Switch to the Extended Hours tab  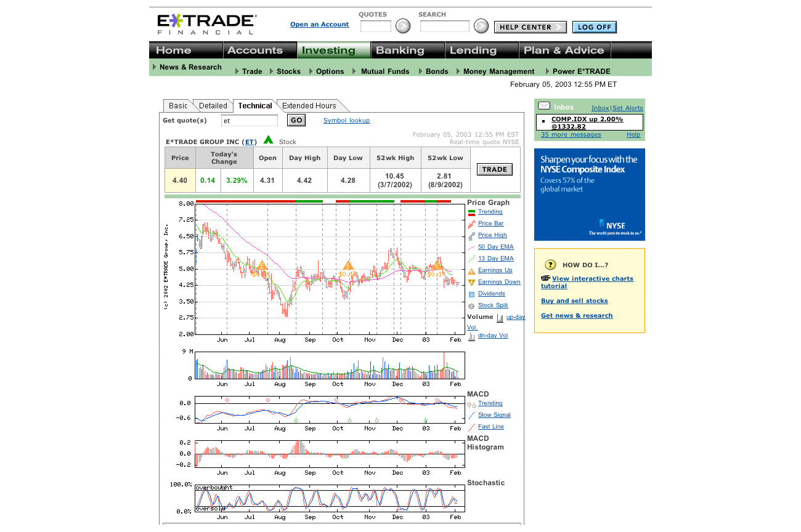309,106
